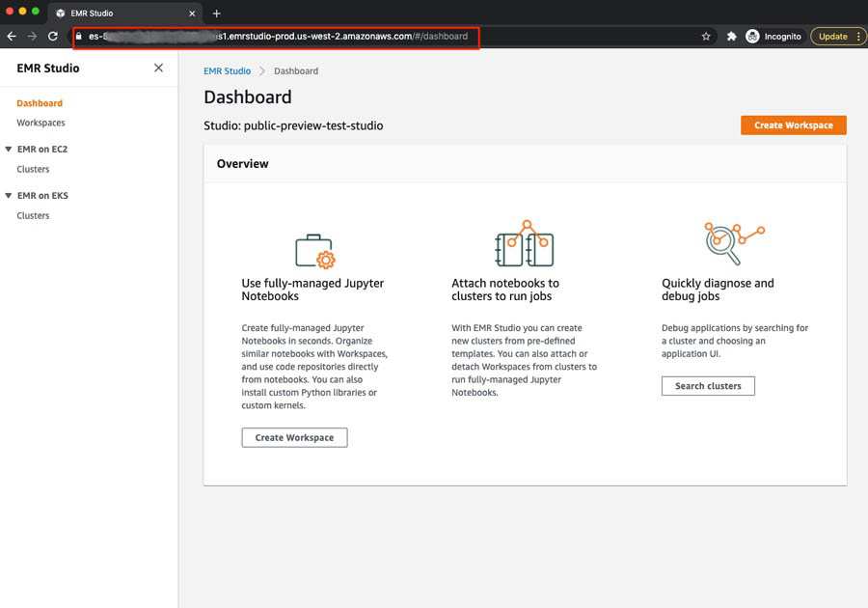Click 'Quickly diagnose and debug jobs' heading

[x=718, y=290]
